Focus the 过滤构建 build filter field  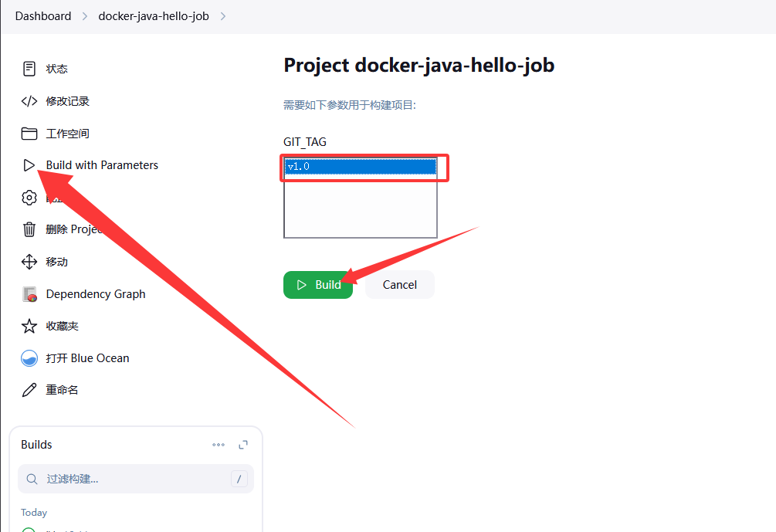pos(136,479)
